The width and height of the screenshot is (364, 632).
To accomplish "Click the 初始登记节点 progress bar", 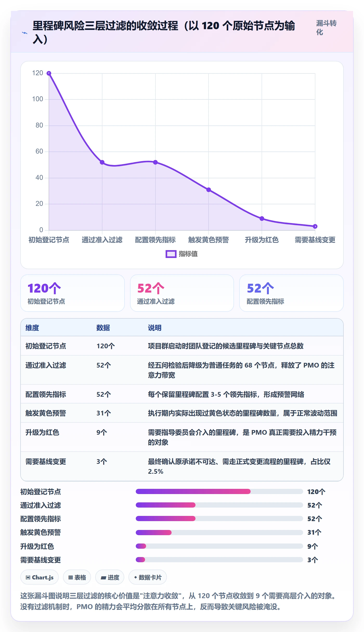I will pos(219,491).
